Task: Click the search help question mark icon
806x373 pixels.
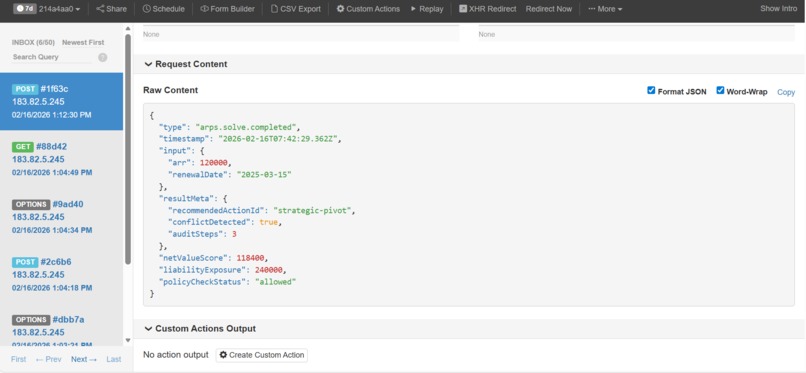Action: pyautogui.click(x=103, y=58)
